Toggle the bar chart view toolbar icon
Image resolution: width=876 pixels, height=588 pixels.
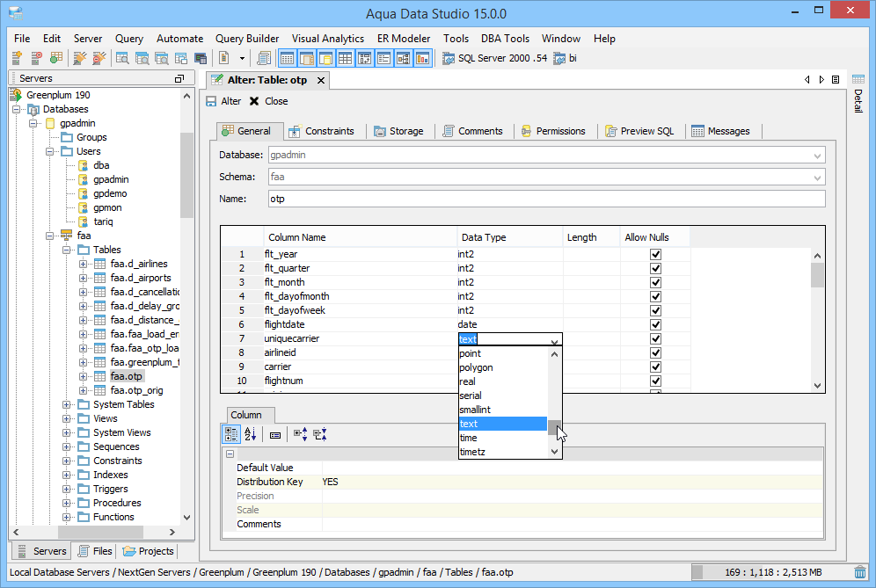pyautogui.click(x=423, y=58)
